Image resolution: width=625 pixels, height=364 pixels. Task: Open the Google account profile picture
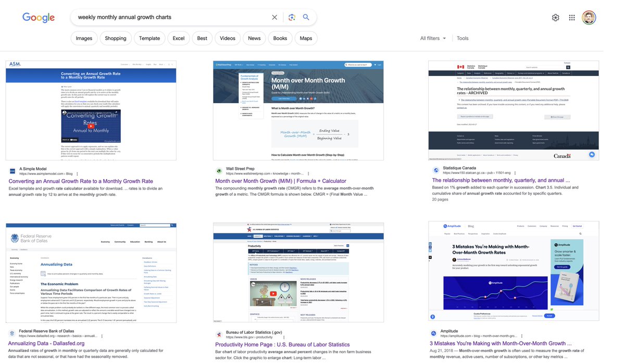coord(589,18)
